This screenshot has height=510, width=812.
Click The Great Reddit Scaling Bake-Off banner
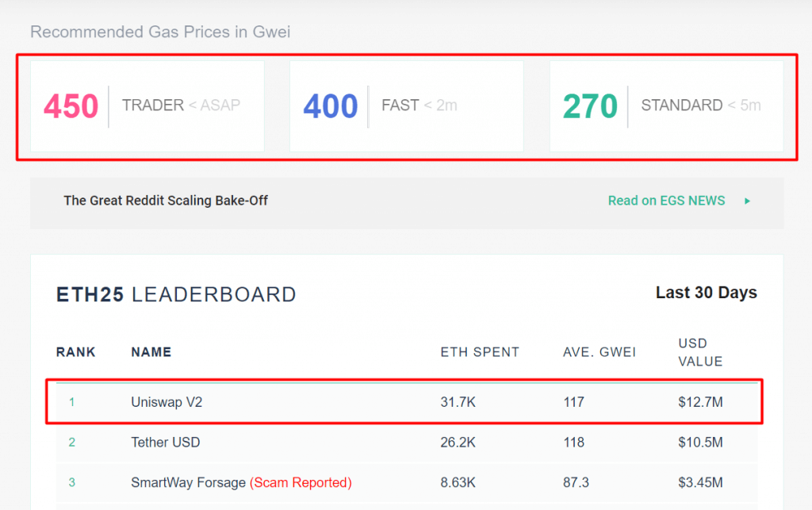click(165, 201)
